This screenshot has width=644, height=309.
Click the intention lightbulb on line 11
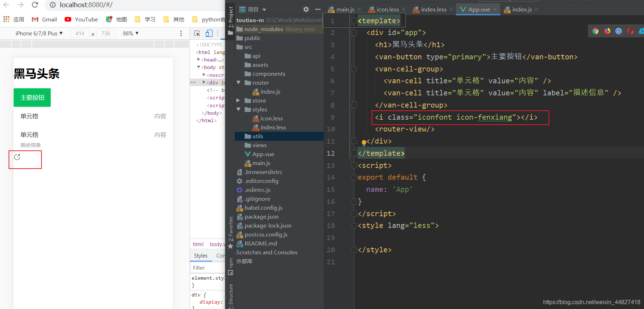pyautogui.click(x=364, y=143)
